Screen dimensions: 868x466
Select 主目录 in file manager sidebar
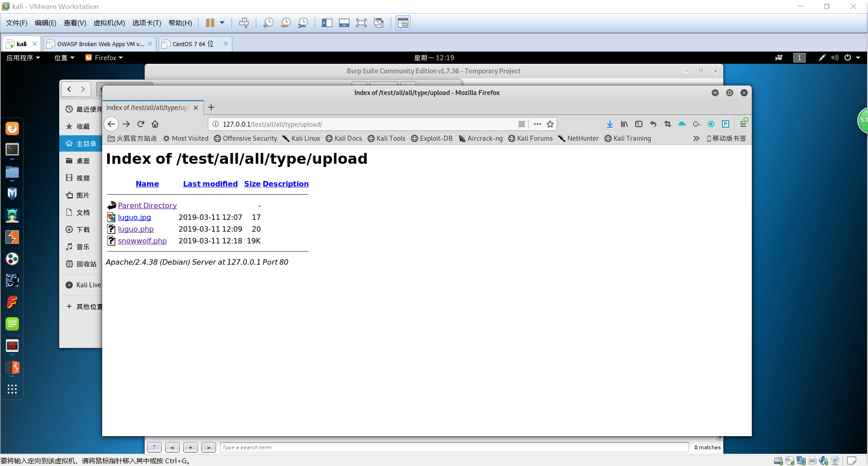click(x=81, y=144)
